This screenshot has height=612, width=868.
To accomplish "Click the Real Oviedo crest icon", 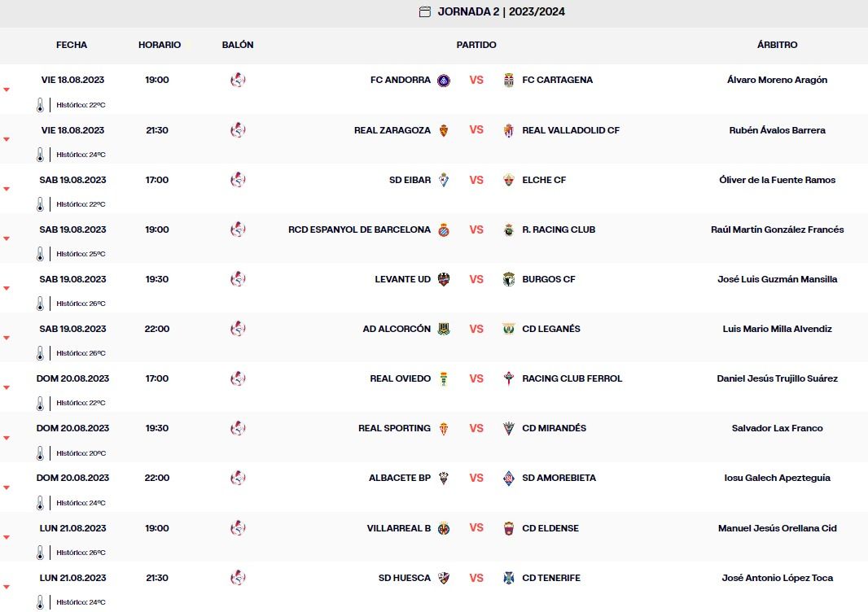I will pos(444,378).
